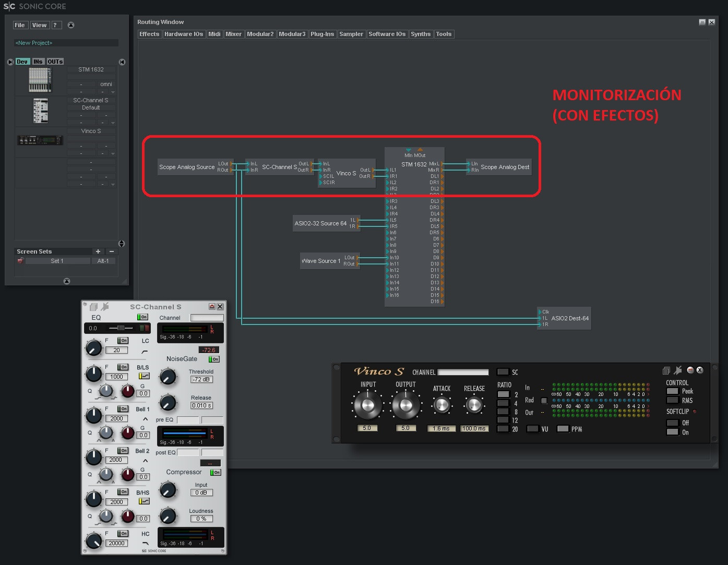Select the Wave Source 1 module
Image resolution: width=728 pixels, height=565 pixels.
[330, 261]
